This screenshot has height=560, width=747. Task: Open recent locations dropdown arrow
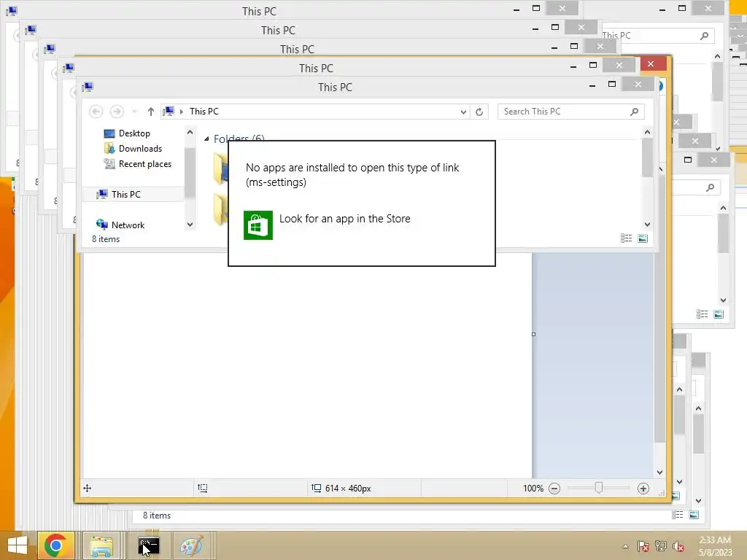coord(135,112)
